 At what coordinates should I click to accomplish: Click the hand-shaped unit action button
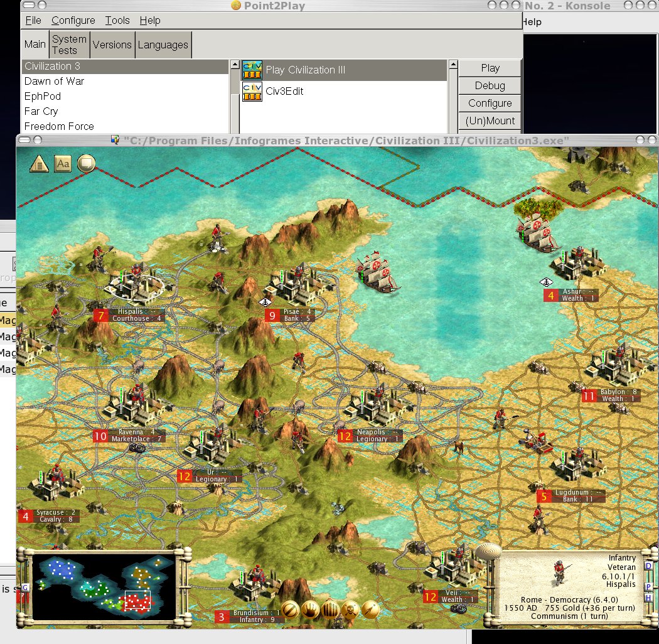(310, 609)
